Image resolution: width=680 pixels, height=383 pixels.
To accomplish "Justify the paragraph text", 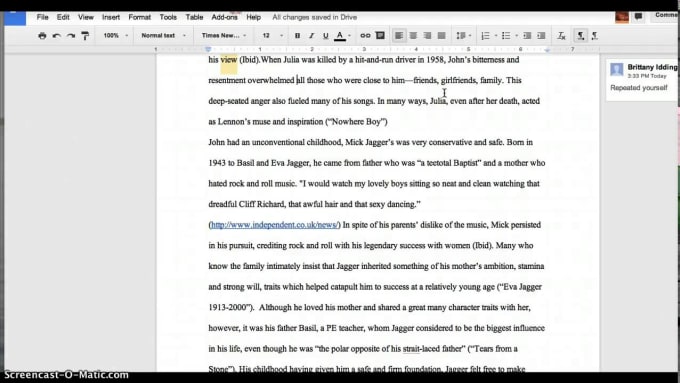I will (x=441, y=36).
